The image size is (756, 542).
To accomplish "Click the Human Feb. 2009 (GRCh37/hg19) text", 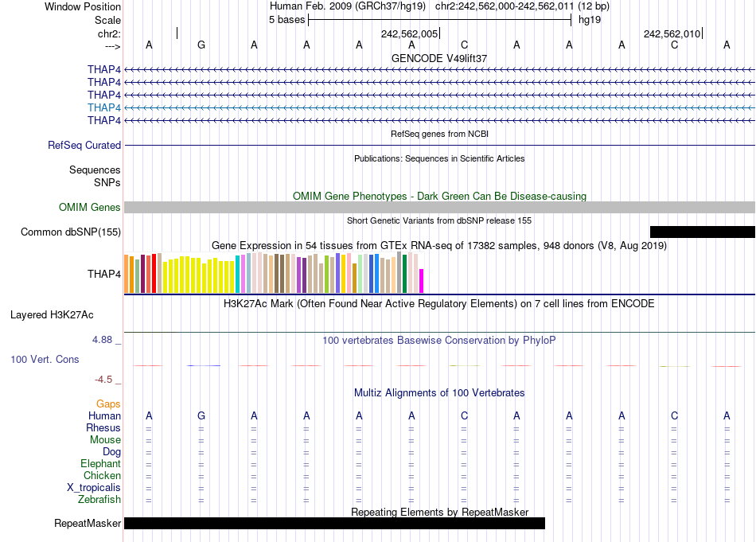I will (347, 6).
